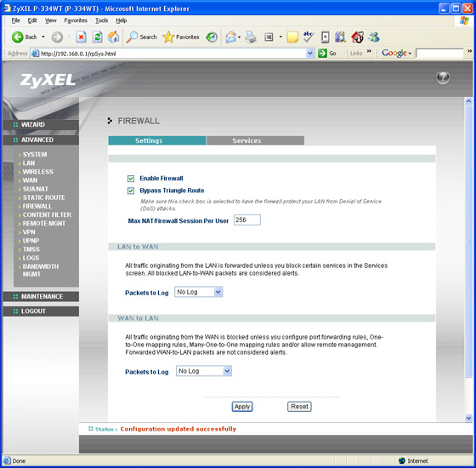Viewport: 476px width, 468px height.
Task: Open the Mail icon dropdown arrow
Action: tap(239, 37)
